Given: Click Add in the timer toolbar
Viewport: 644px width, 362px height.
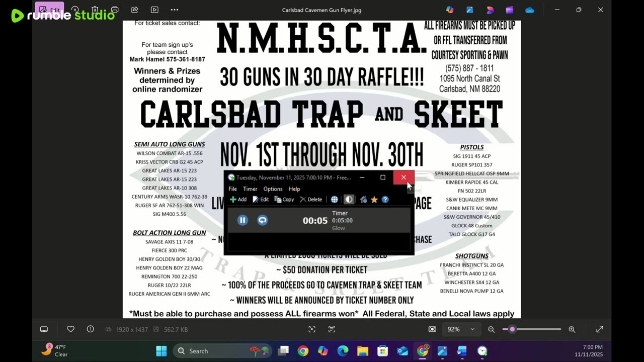Looking at the screenshot, I should 238,200.
